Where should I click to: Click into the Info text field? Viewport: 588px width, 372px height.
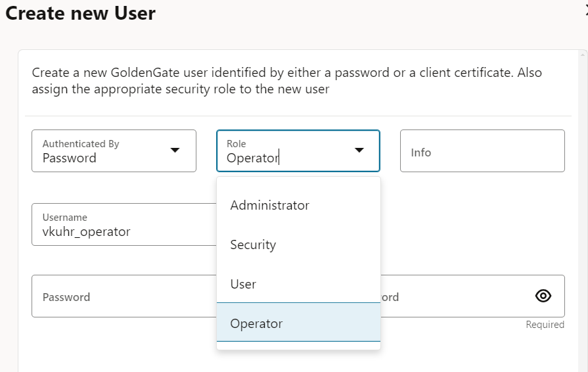click(x=482, y=152)
